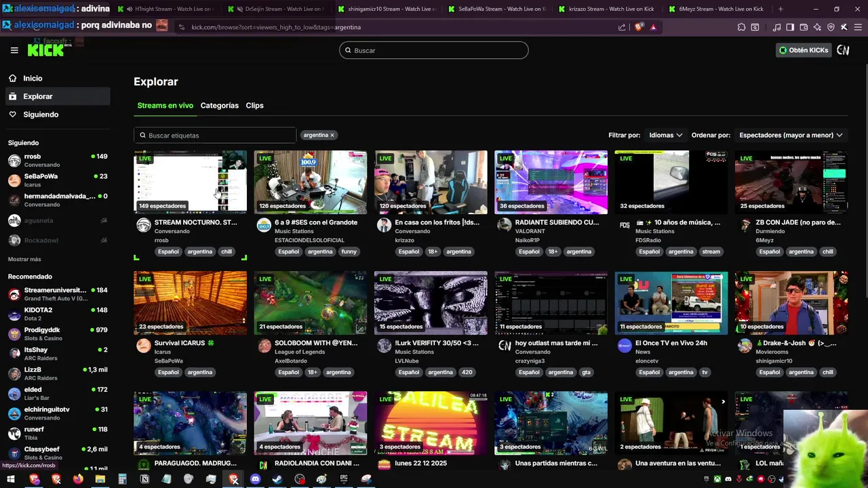The image size is (868, 488).
Task: Switch to the SeBaPoWa Stream browser tab
Action: pos(497,9)
